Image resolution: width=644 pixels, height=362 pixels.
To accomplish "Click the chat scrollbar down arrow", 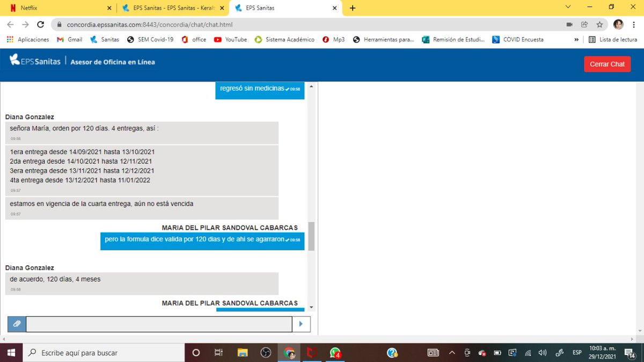I will coord(311,307).
